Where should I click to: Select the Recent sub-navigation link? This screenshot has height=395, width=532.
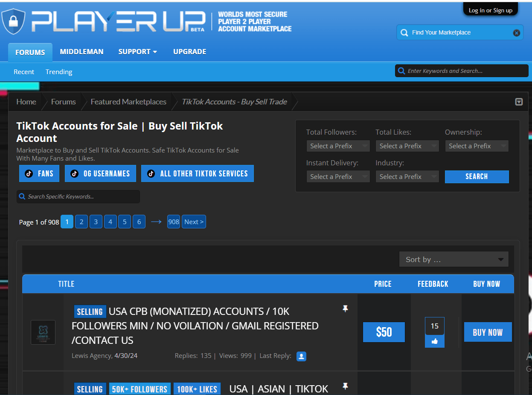pos(24,72)
